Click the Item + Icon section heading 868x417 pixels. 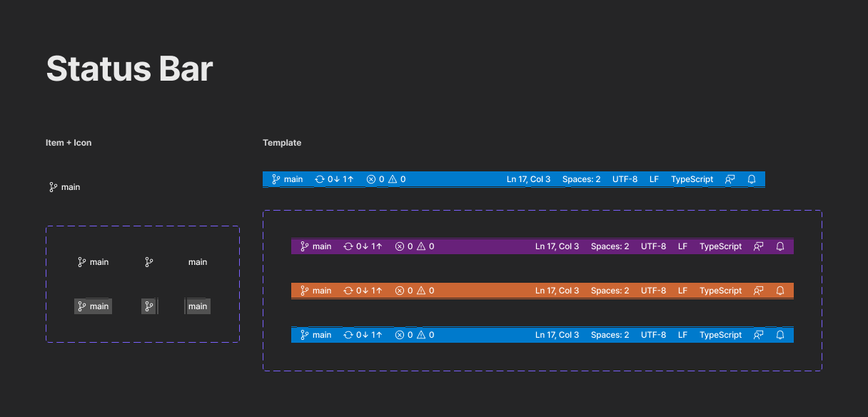69,143
